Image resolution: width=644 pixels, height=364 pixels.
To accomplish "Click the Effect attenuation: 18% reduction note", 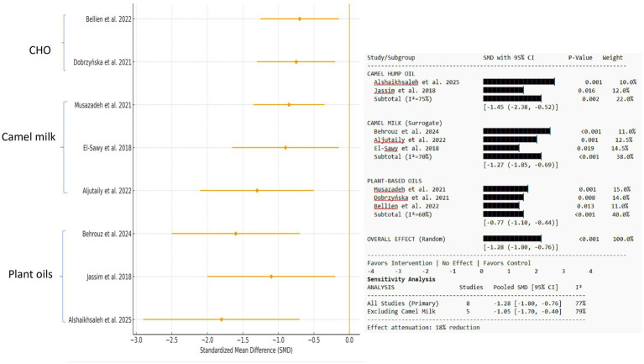I will point(423,328).
